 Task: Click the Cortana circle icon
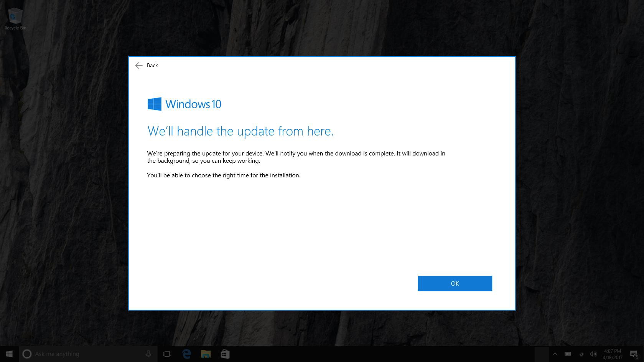click(27, 354)
